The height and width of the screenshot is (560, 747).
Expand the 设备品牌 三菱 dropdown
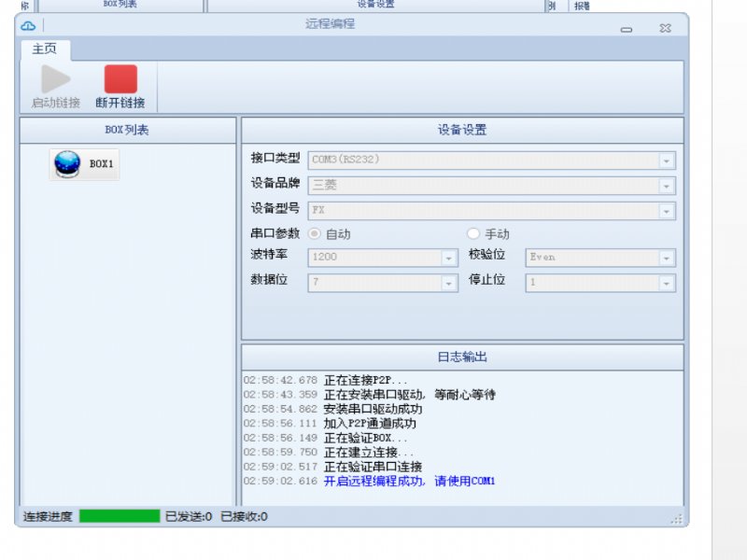tap(666, 186)
